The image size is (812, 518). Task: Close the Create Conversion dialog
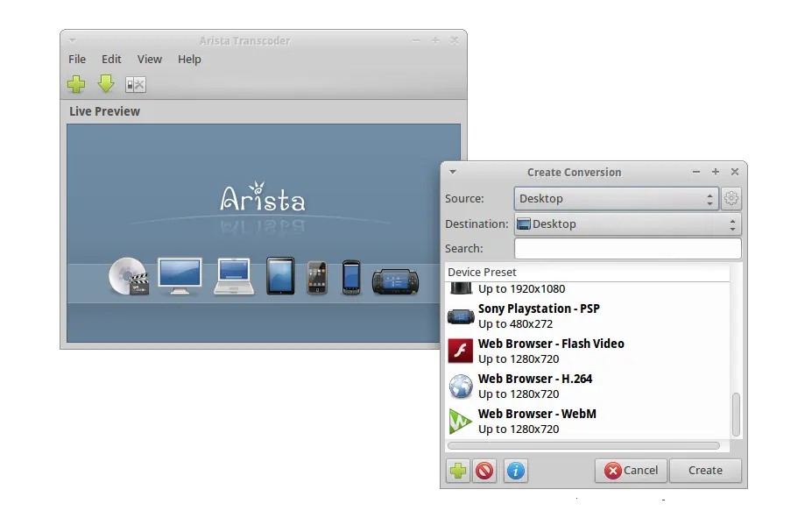tap(735, 172)
